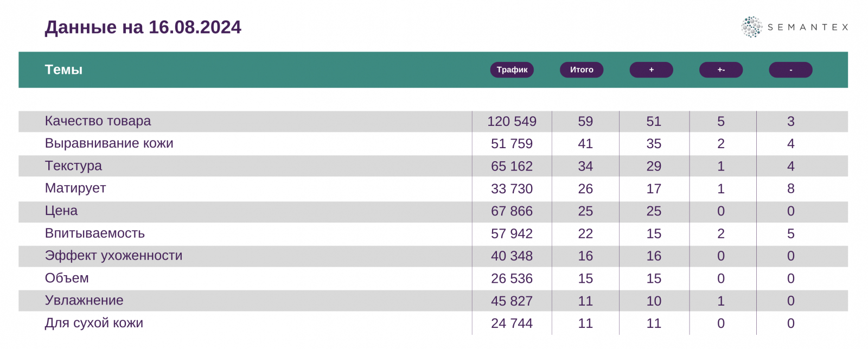Select the Для сухой кожи row label
The image size is (868, 349).
tap(94, 323)
